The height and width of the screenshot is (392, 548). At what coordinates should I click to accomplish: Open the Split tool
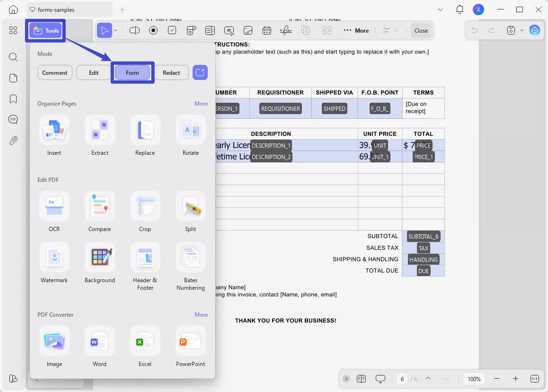(190, 212)
